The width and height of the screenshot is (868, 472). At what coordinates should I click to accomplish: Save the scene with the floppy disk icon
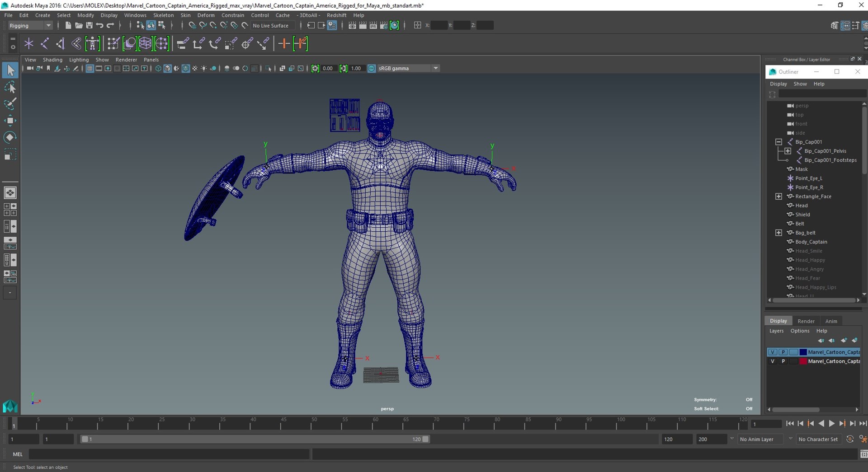pos(89,25)
